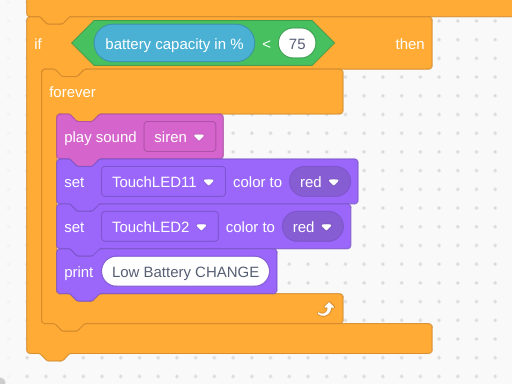Viewport: 512px width, 384px height.
Task: Open red color dropdown for TouchLED11
Action: tap(320, 182)
